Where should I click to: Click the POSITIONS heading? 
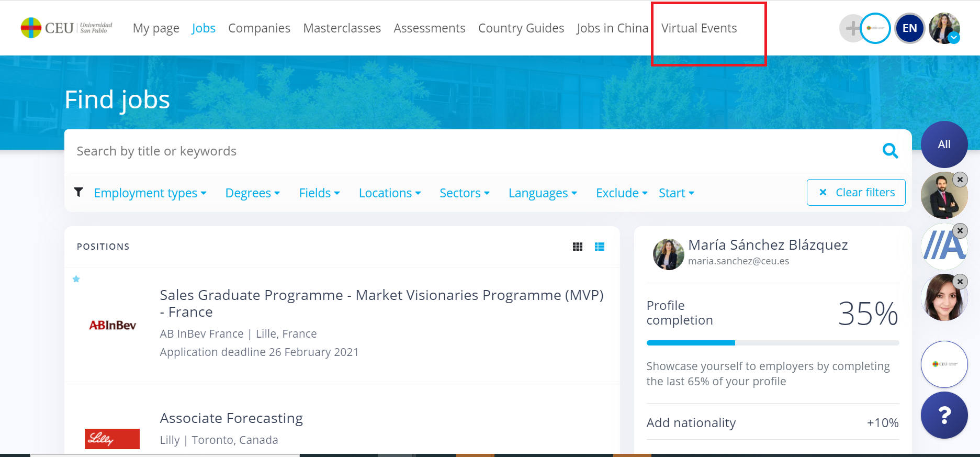(x=103, y=247)
